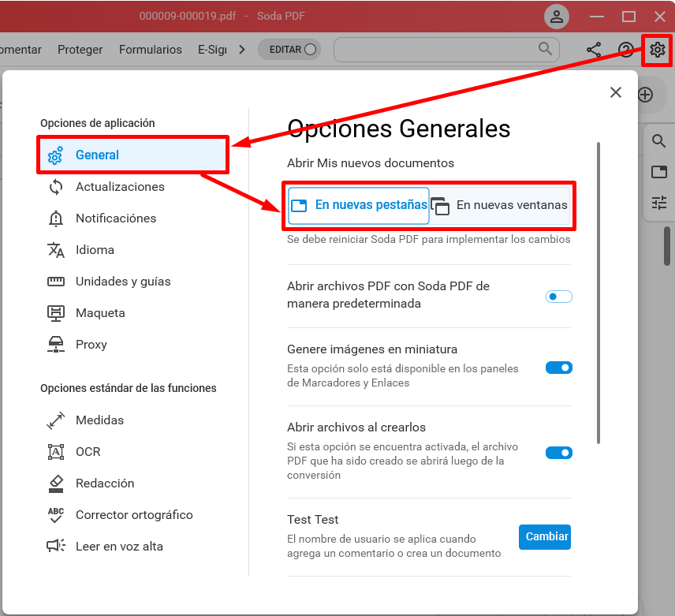Minimize the Soda PDF window

click(597, 17)
